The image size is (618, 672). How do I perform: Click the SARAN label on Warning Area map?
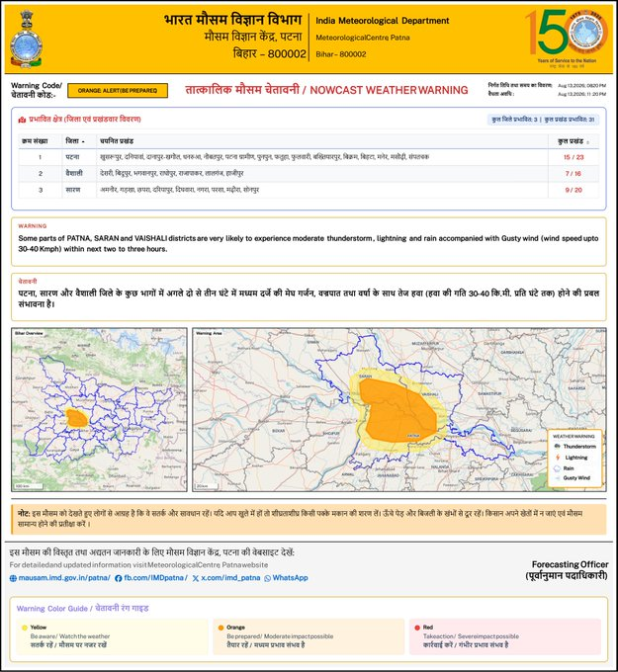tap(365, 377)
